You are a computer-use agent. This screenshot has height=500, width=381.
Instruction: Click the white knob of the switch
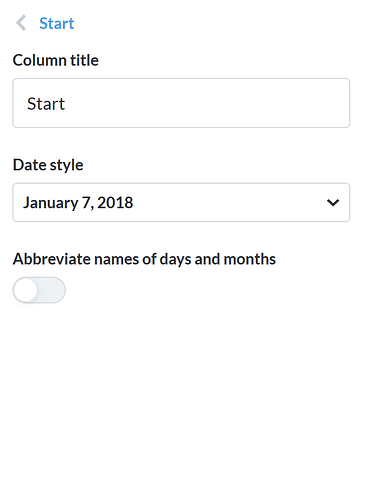click(x=25, y=290)
